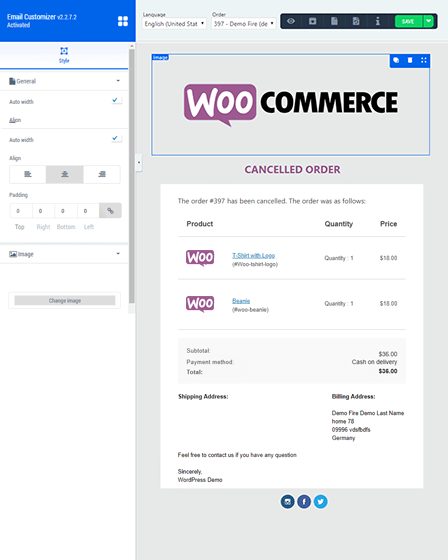Align image right

pyautogui.click(x=102, y=174)
